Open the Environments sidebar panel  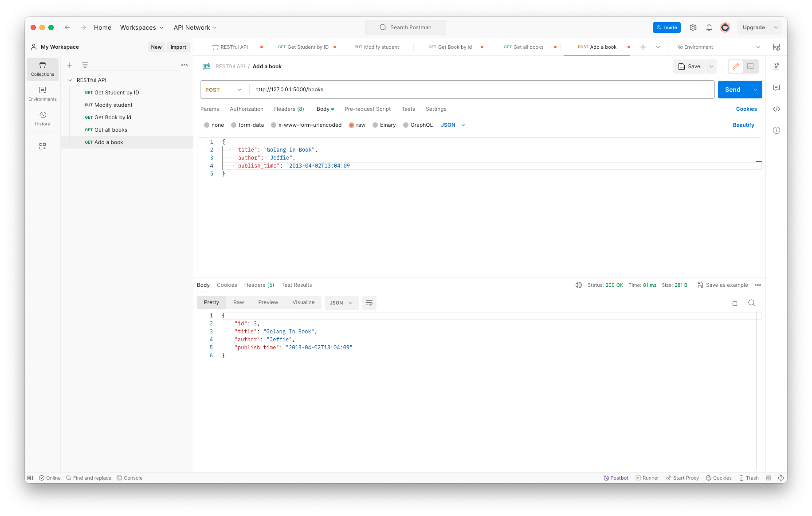click(x=43, y=94)
